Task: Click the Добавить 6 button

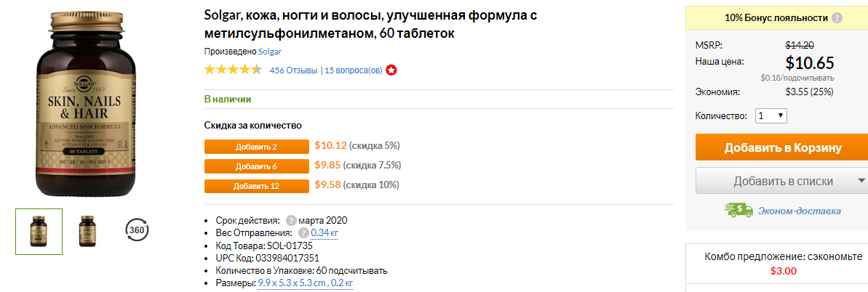Action: coord(256,166)
